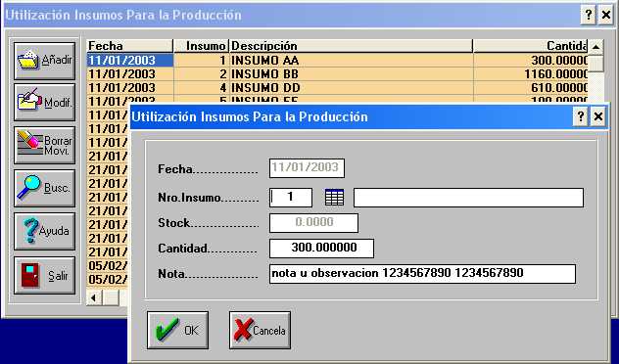Click the grid's horizontal scroll left arrow
Screen dimensions: 619x364
coord(94,297)
